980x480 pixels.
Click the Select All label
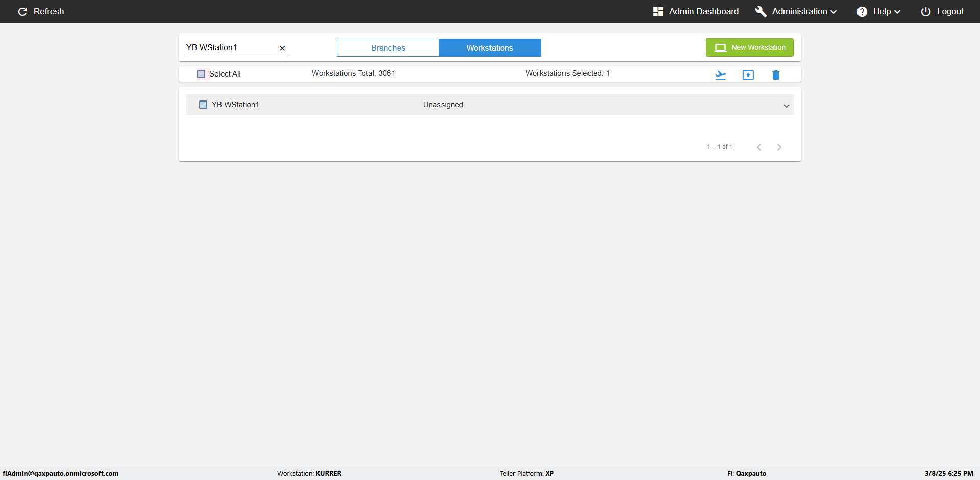[225, 74]
